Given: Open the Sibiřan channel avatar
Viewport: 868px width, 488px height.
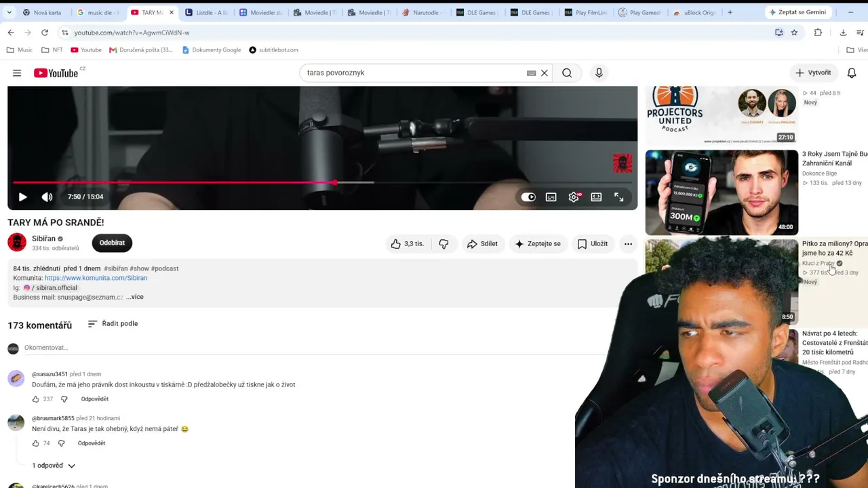Looking at the screenshot, I should click(17, 243).
